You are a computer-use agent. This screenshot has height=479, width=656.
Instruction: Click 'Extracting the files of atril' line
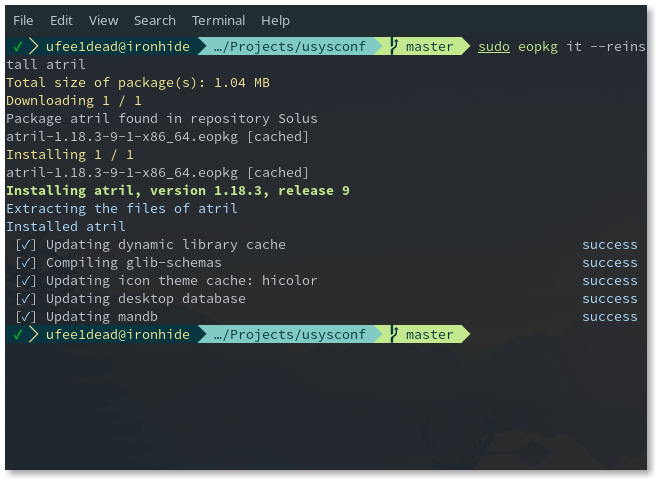point(122,209)
